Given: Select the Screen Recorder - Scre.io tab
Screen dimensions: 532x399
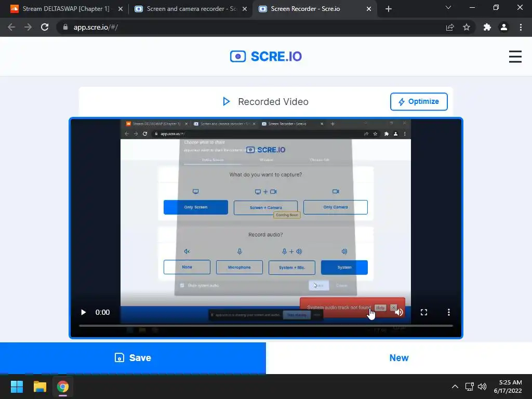Looking at the screenshot, I should [313, 9].
